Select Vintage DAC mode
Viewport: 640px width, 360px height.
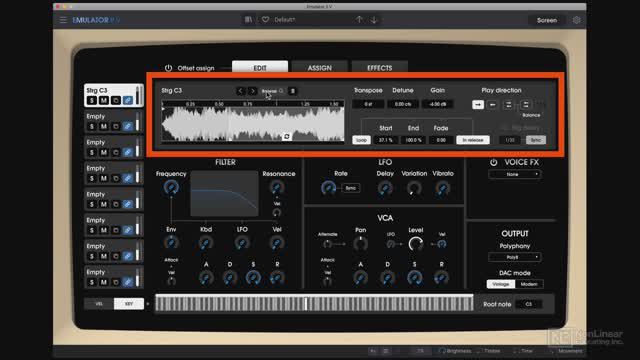tap(501, 284)
